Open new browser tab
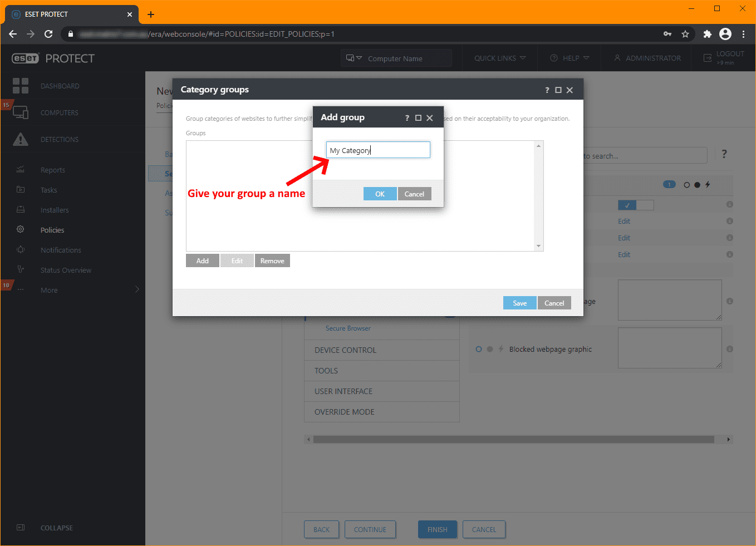 [x=151, y=14]
